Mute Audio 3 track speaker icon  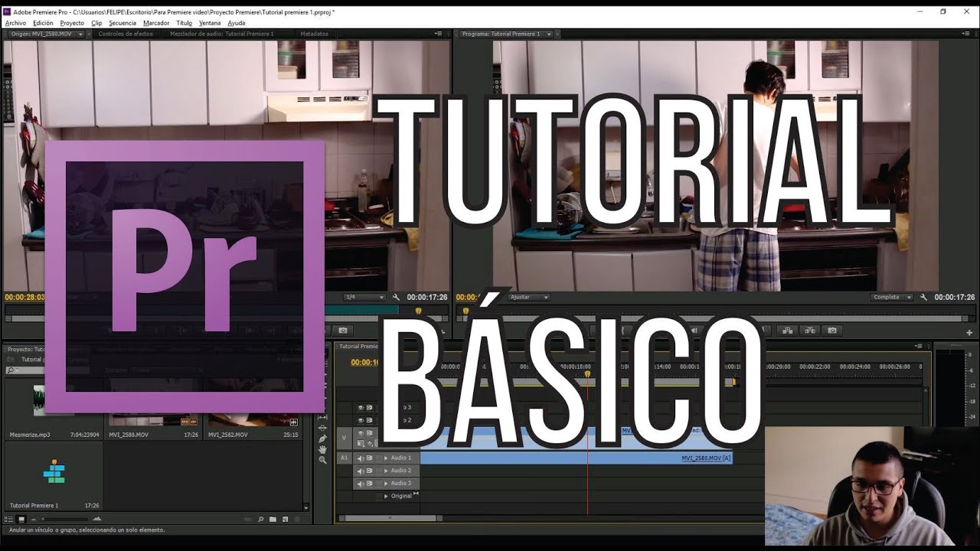361,484
